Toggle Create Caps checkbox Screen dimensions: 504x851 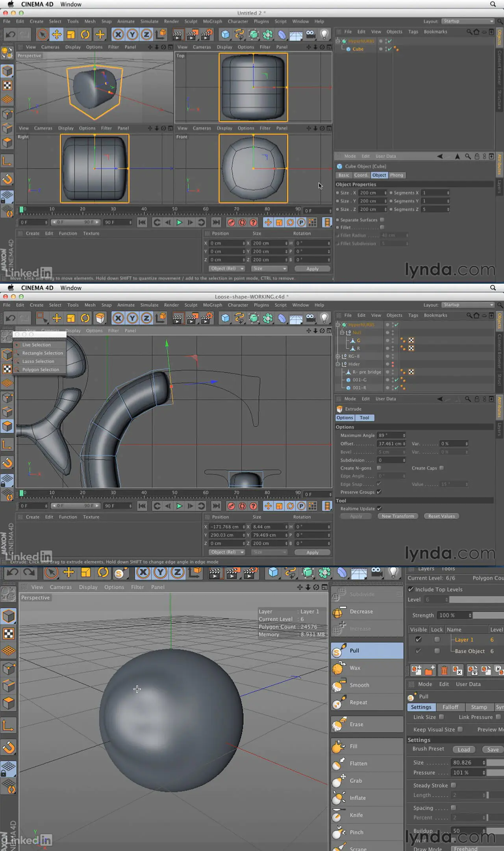(x=441, y=468)
